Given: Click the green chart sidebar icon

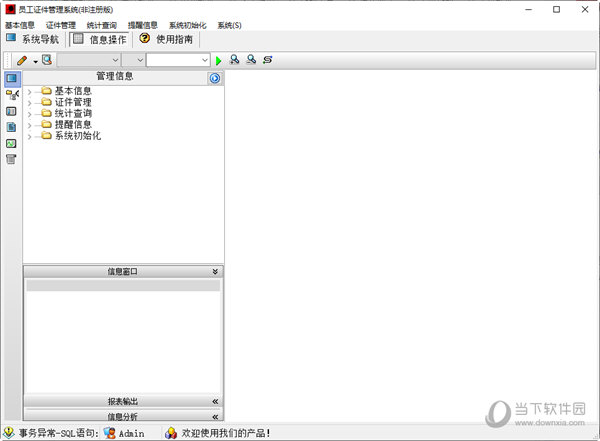Looking at the screenshot, I should click(11, 144).
